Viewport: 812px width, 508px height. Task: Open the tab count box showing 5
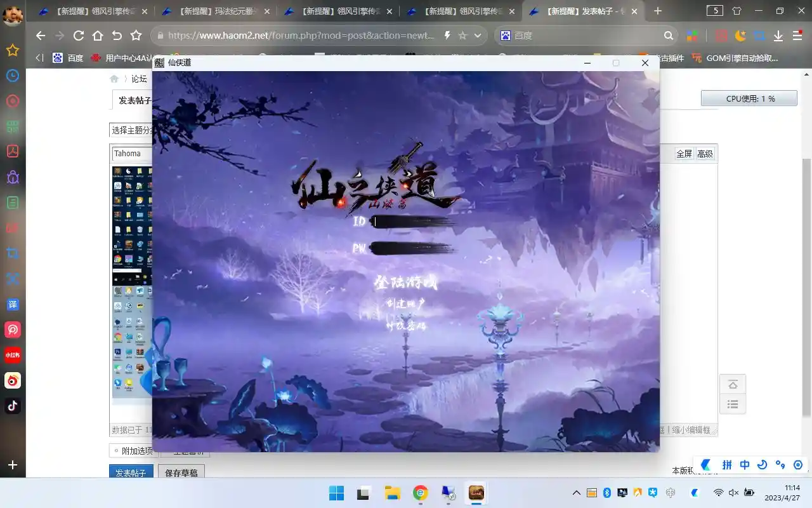pyautogui.click(x=715, y=11)
